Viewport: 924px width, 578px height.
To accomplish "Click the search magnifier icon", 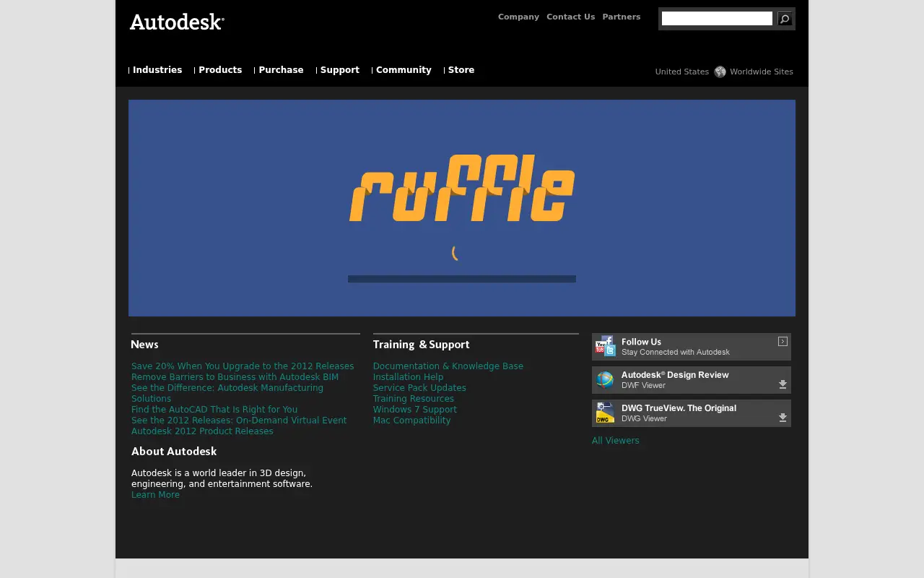I will 785,19.
